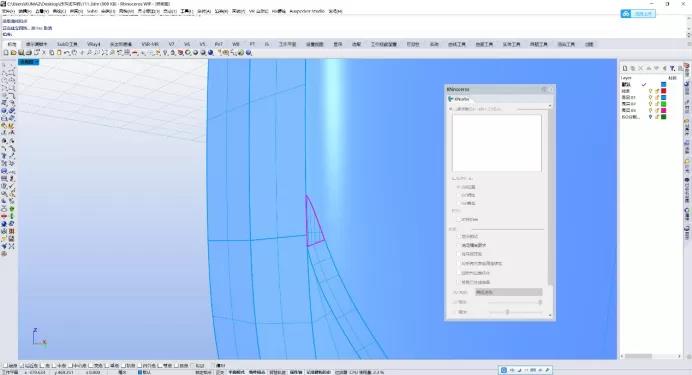Click the Undo arrow icon
The image size is (692, 375).
coord(67,52)
